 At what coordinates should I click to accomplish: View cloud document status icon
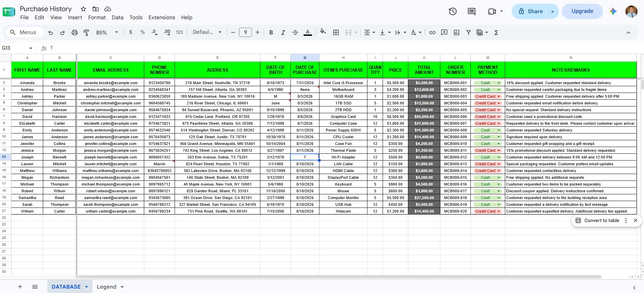point(108,9)
